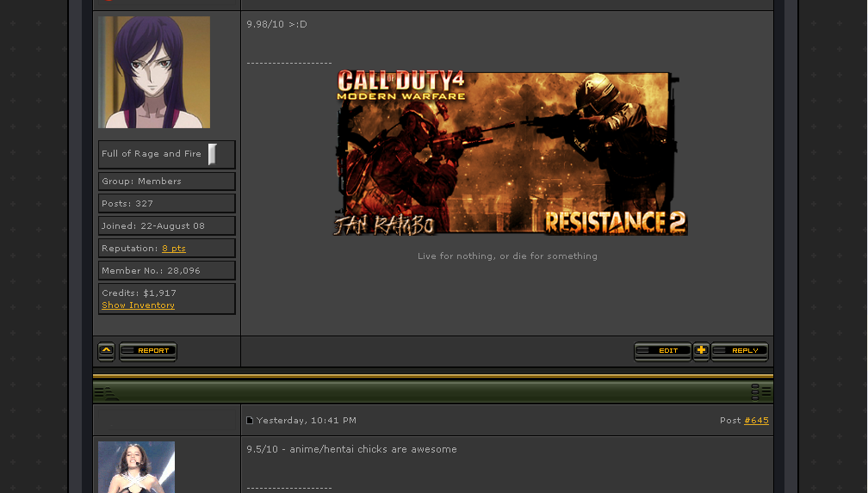Viewport: 868px width, 493px height.
Task: Click the plus multi-quote icon button
Action: click(x=701, y=351)
